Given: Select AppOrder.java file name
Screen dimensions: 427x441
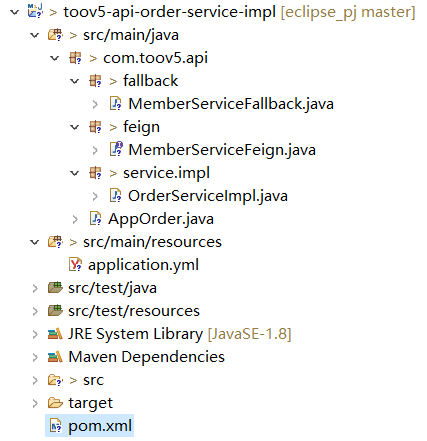Looking at the screenshot, I should tap(161, 219).
